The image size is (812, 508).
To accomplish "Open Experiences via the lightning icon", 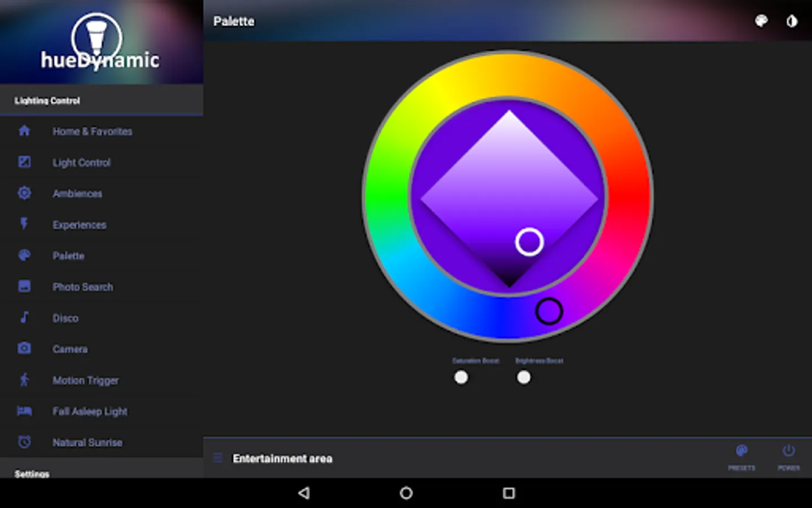I will pyautogui.click(x=24, y=224).
